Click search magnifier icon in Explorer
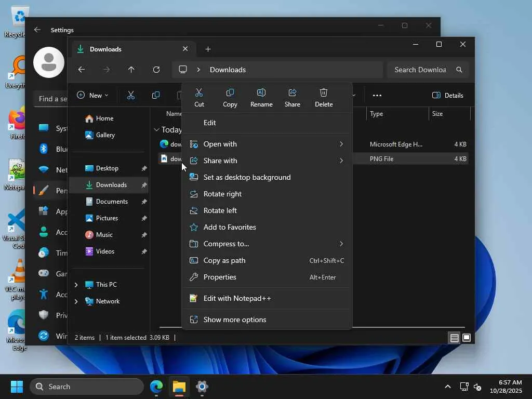Viewport: 532px width, 399px height. (459, 70)
